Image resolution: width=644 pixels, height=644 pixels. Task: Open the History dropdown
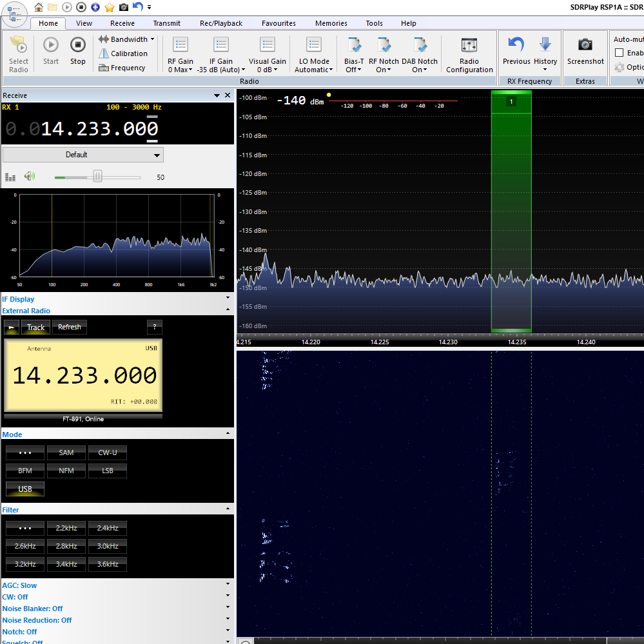tap(545, 54)
